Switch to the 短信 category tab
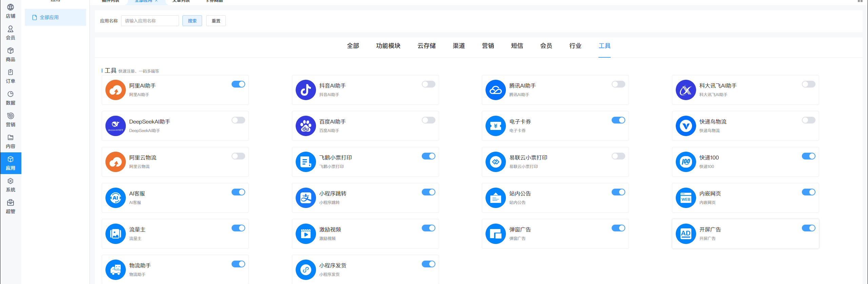Viewport: 868px width, 284px height. tap(517, 46)
